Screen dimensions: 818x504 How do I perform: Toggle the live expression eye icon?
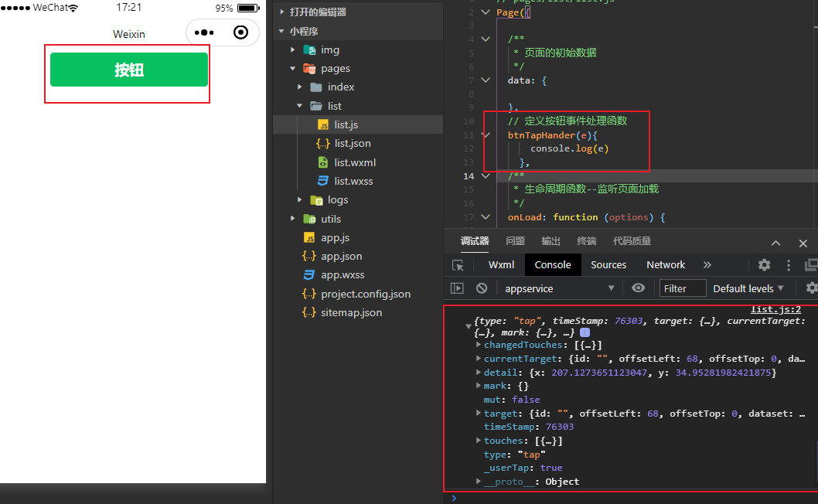click(x=638, y=288)
